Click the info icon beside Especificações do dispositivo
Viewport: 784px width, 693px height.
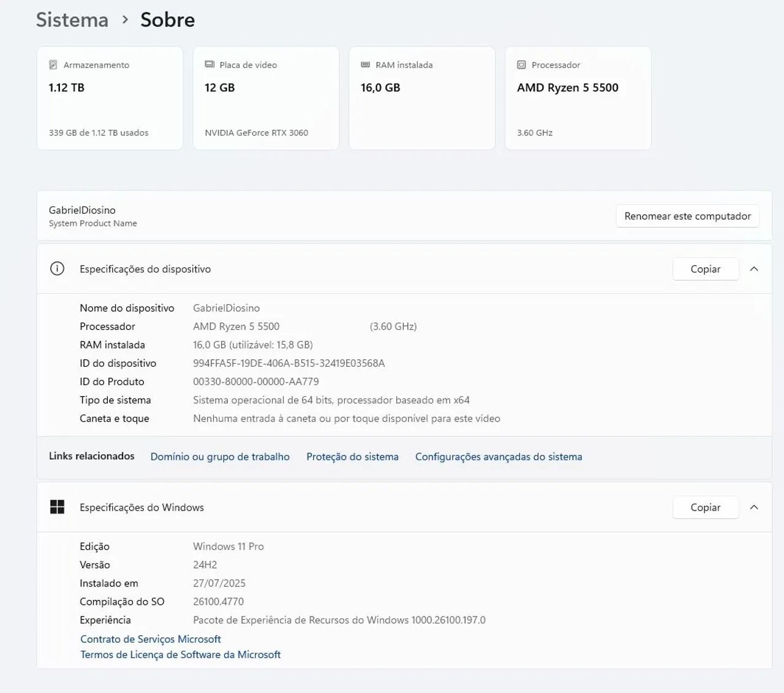[57, 269]
